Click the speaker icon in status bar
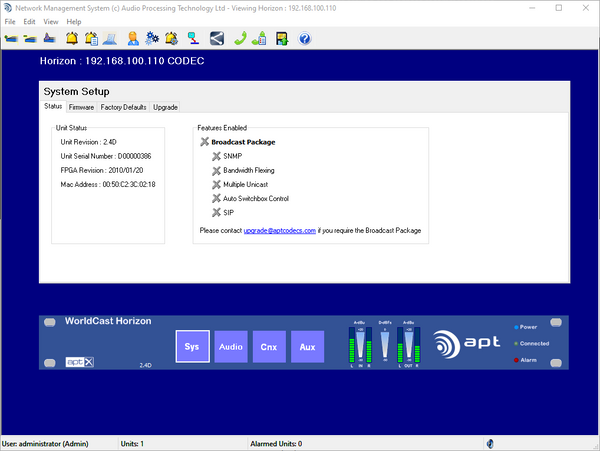The width and height of the screenshot is (600, 451). coord(490,444)
